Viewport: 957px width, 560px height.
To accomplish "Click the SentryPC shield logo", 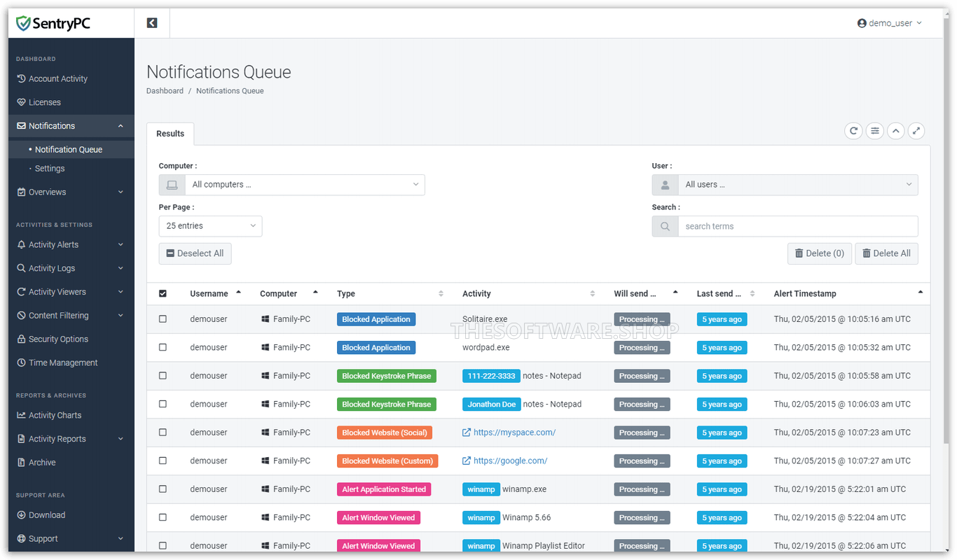I will coord(24,24).
